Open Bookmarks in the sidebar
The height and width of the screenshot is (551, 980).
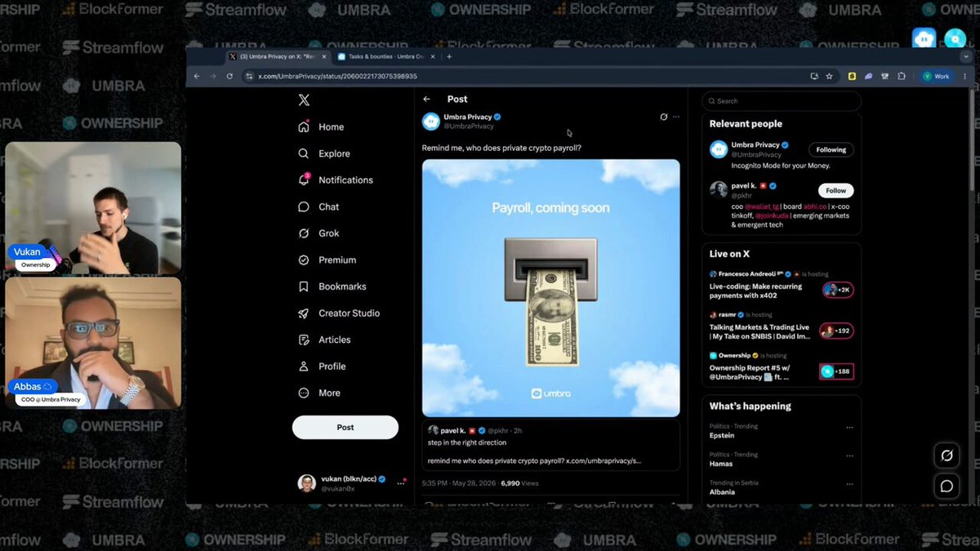coord(332,287)
